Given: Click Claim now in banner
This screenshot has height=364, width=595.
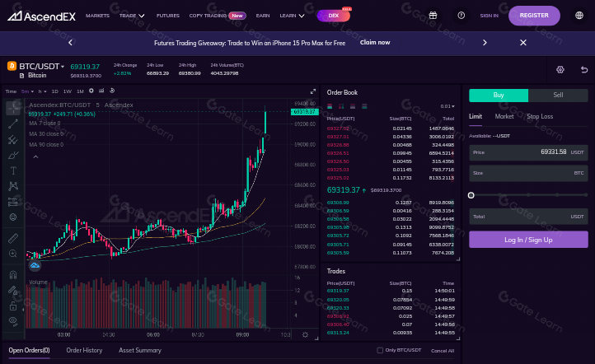Looking at the screenshot, I should point(375,43).
